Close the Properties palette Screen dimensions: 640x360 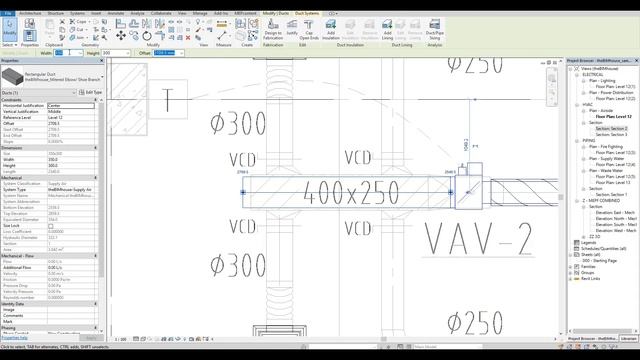click(102, 60)
